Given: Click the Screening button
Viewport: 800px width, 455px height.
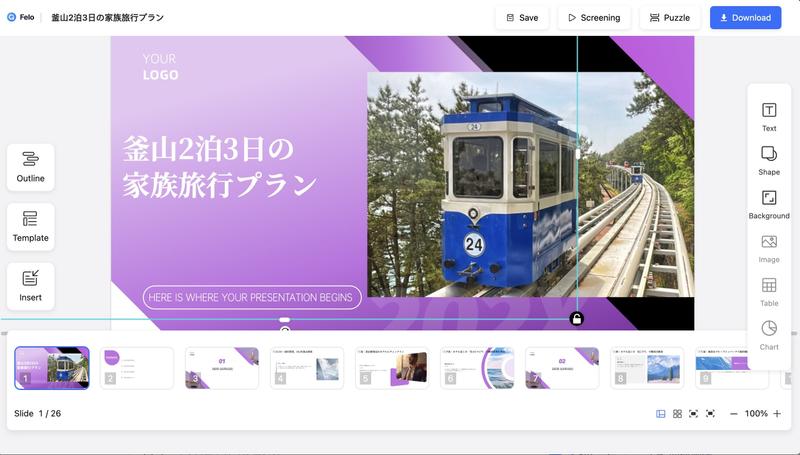Looking at the screenshot, I should (594, 18).
